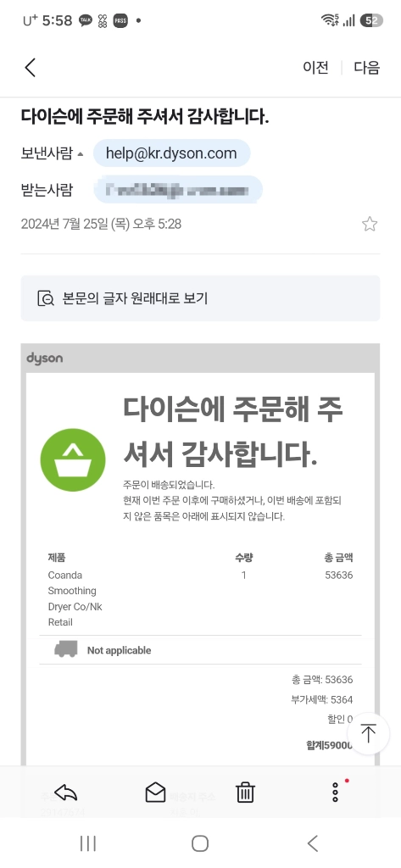Tap the Not applicable shipping text
Image resolution: width=401 pixels, height=868 pixels.
pyautogui.click(x=119, y=650)
